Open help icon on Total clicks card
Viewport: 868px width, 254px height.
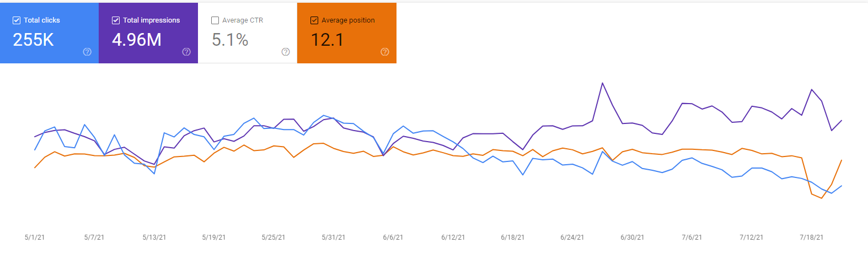pos(87,52)
